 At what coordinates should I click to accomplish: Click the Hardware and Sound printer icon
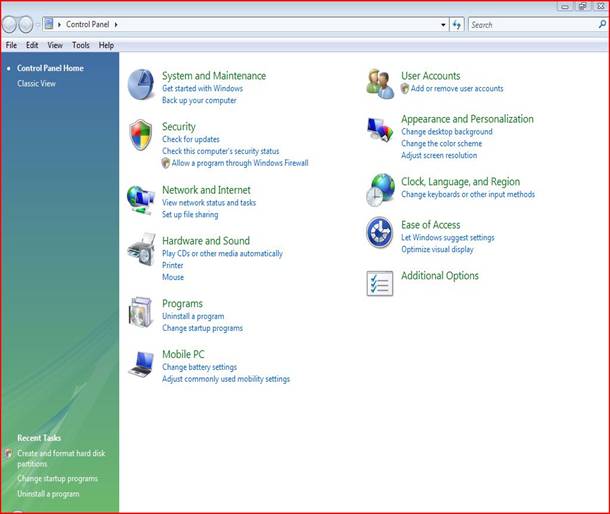(142, 249)
